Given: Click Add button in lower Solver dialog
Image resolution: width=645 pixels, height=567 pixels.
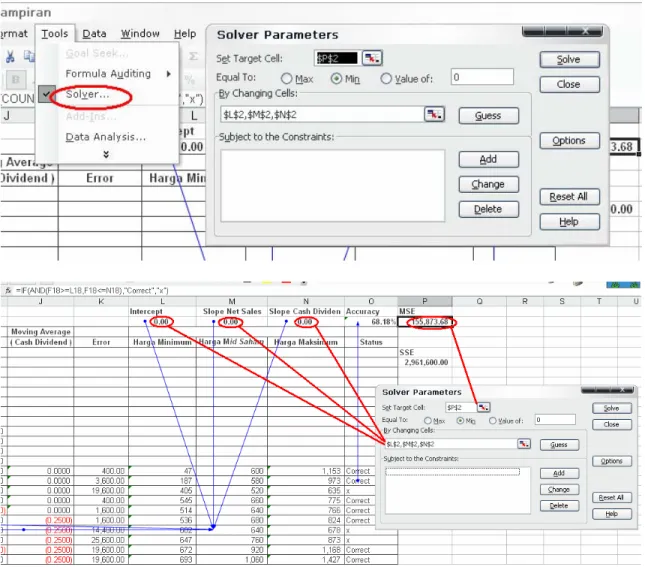Looking at the screenshot, I should pos(559,473).
